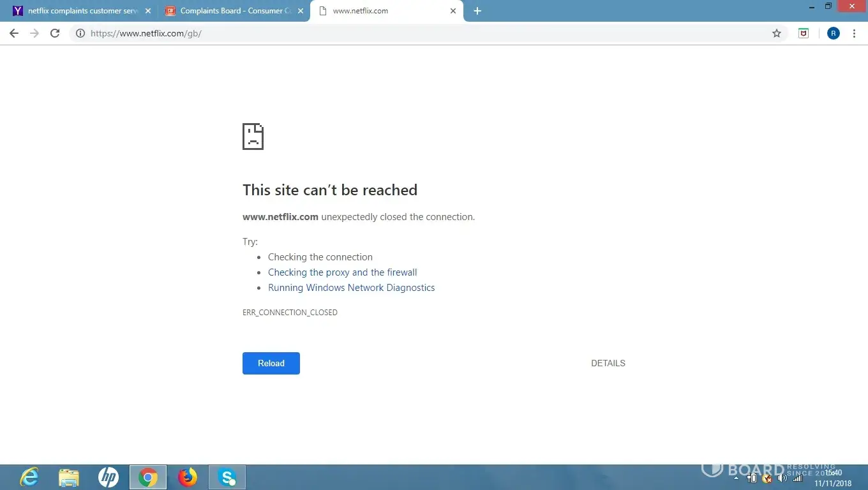This screenshot has width=868, height=490.
Task: Open the McAfee extension icon
Action: [804, 33]
